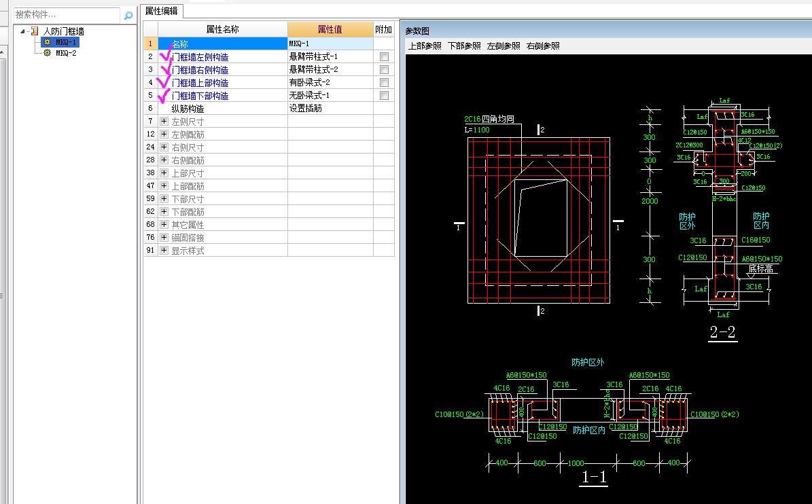
Task: Select the 门框墙左侧构造 property name
Action: (200, 57)
